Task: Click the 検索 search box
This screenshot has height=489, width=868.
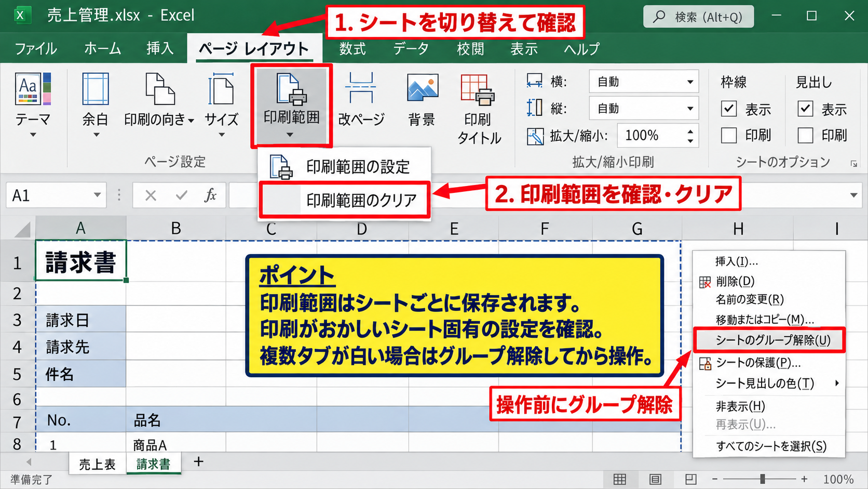Action: 698,17
